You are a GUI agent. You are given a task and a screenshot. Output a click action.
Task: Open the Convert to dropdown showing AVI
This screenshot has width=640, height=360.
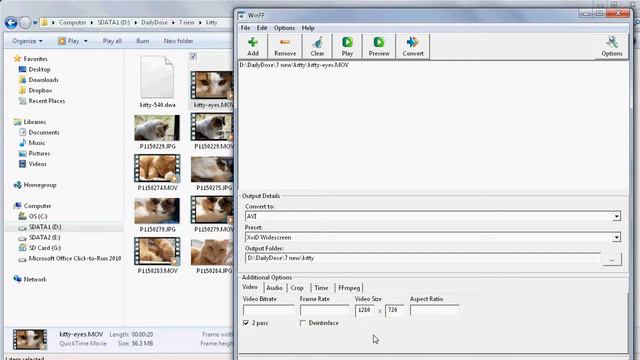pos(616,216)
